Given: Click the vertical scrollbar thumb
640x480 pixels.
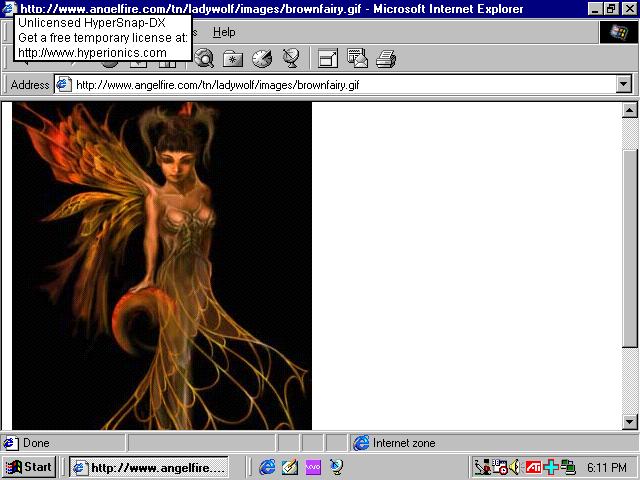Looking at the screenshot, I should [x=629, y=249].
